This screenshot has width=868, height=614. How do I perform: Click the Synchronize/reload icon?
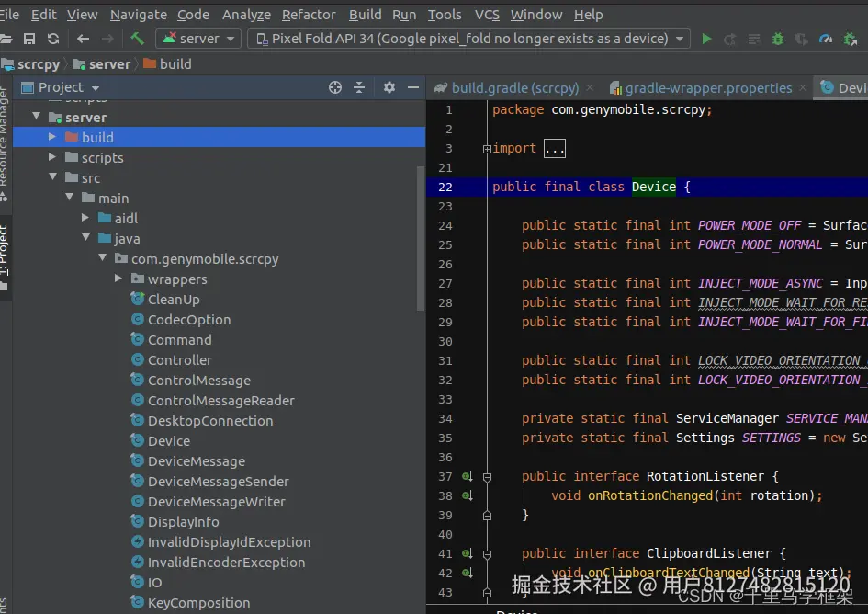53,39
